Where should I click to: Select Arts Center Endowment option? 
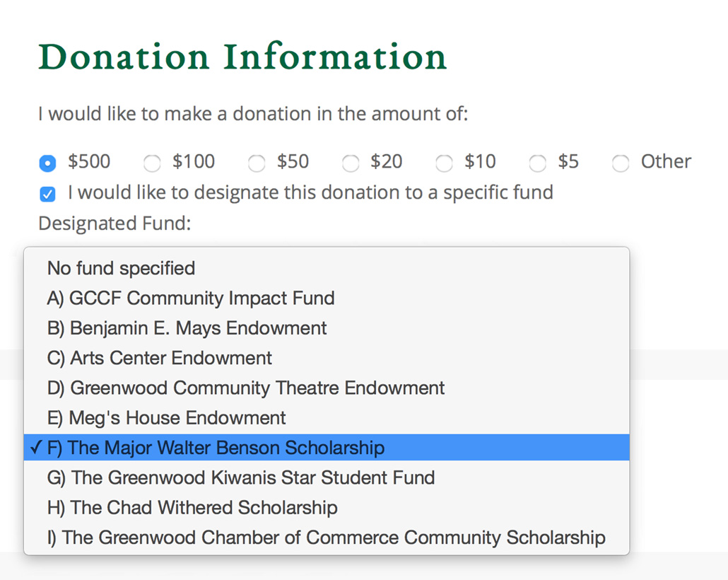327,358
